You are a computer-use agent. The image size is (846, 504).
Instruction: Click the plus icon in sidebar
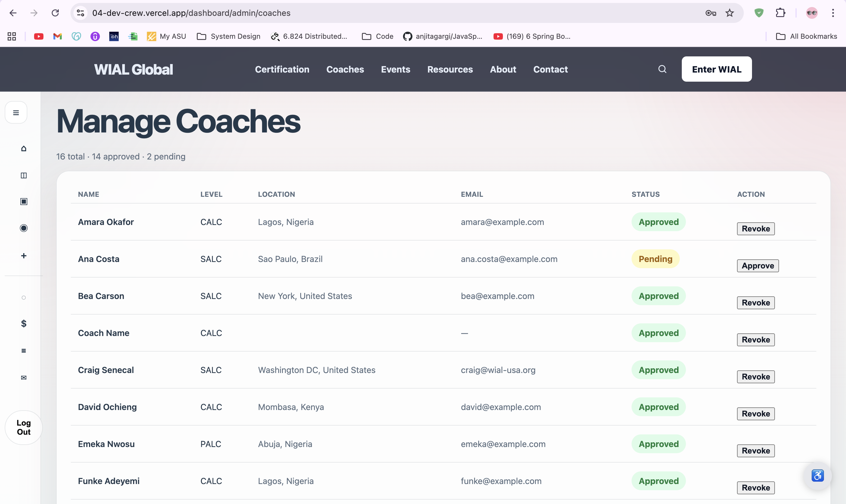pyautogui.click(x=23, y=256)
